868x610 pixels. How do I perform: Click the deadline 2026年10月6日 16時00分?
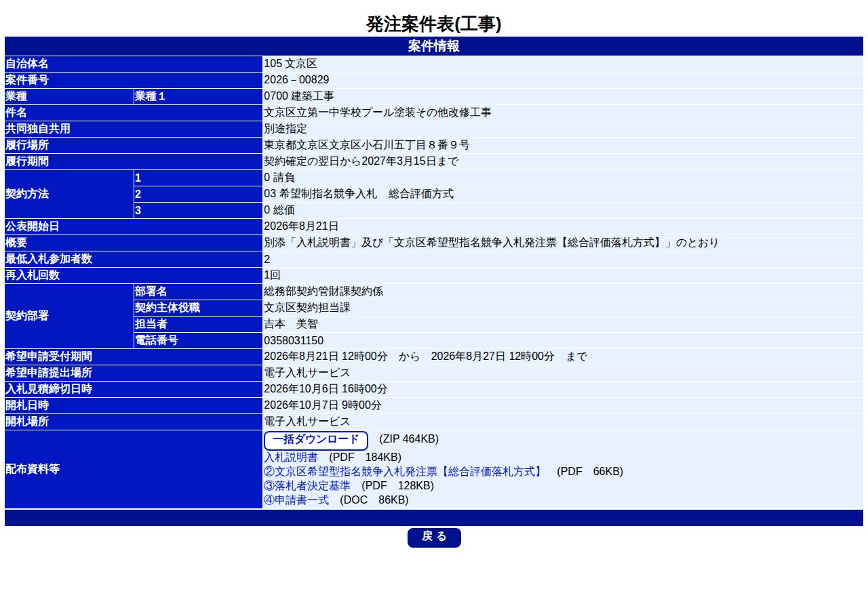click(x=326, y=389)
